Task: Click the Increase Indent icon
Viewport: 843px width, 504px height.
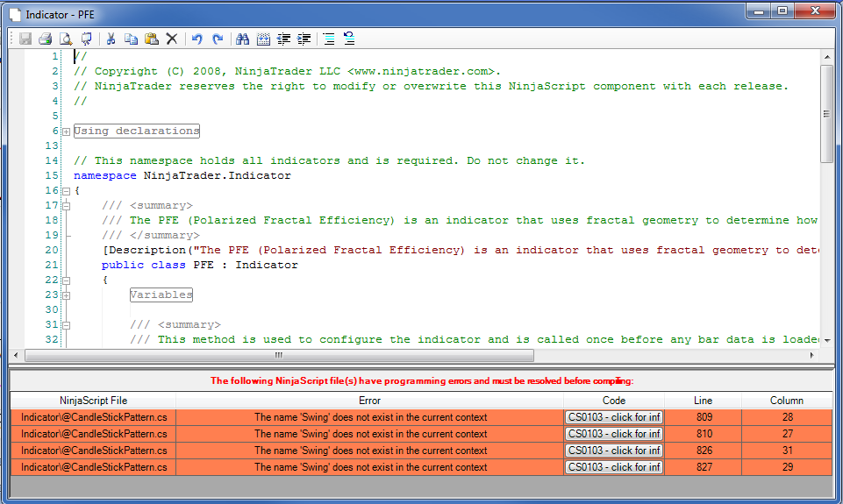Action: pos(304,39)
